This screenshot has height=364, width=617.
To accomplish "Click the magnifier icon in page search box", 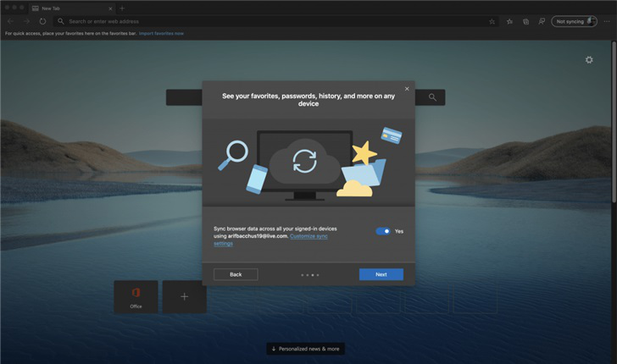I will coord(432,97).
